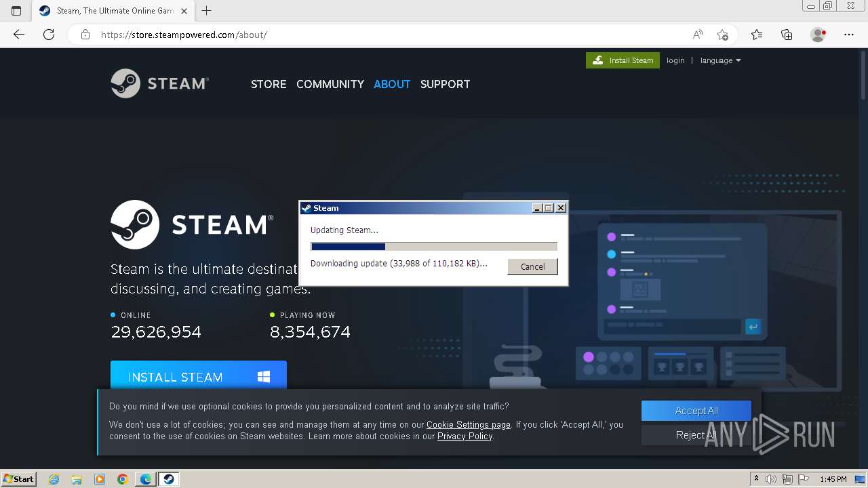Add this page to favorites
The height and width of the screenshot is (488, 868).
point(722,35)
